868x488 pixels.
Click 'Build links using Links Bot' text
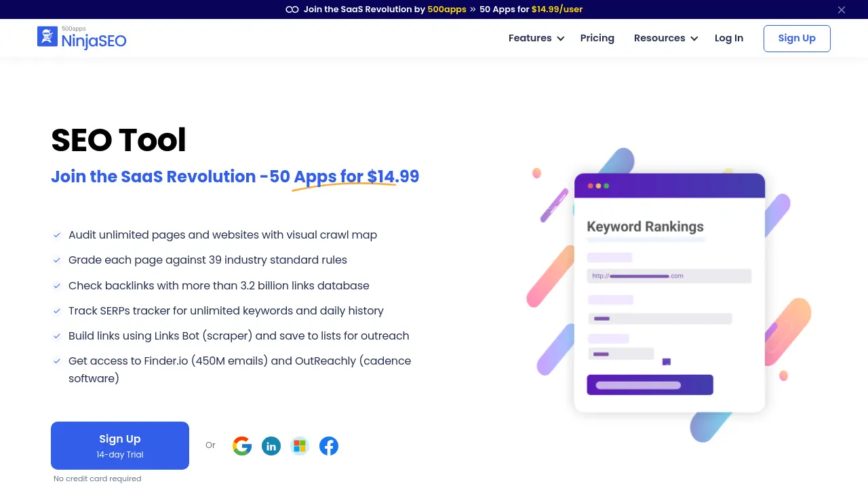(239, 335)
